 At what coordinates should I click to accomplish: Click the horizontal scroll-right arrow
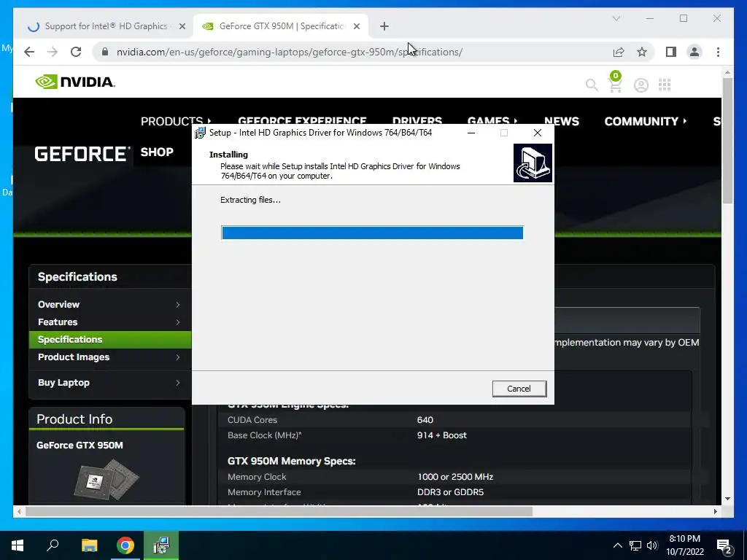[715, 511]
